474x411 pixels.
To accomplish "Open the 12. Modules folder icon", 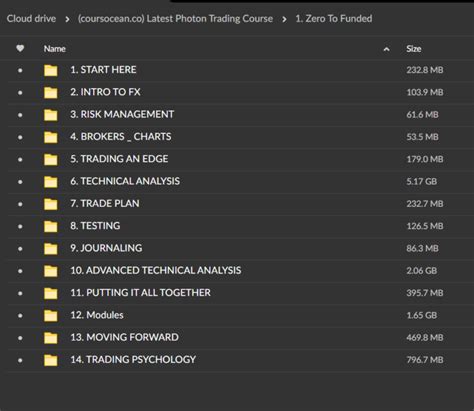I will pyautogui.click(x=51, y=316).
